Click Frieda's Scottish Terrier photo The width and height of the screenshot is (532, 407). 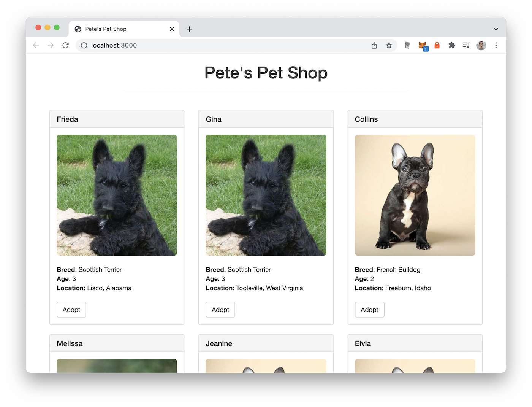point(117,195)
